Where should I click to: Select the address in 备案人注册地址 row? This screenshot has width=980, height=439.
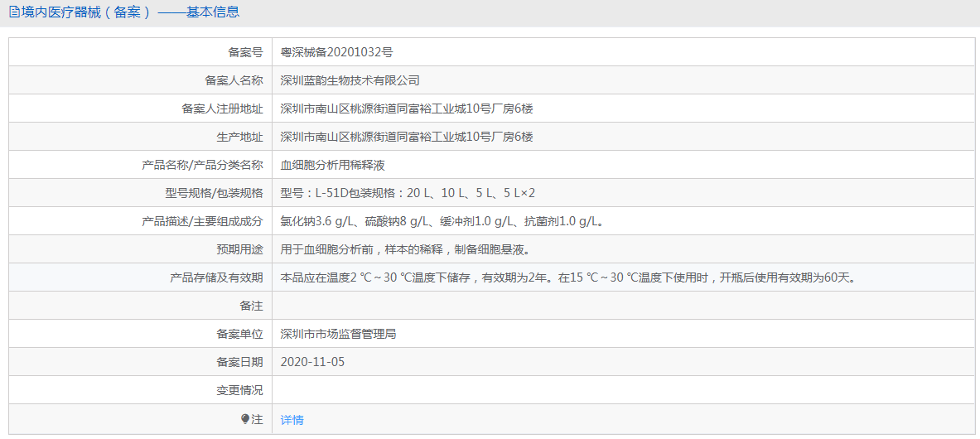[x=407, y=109]
